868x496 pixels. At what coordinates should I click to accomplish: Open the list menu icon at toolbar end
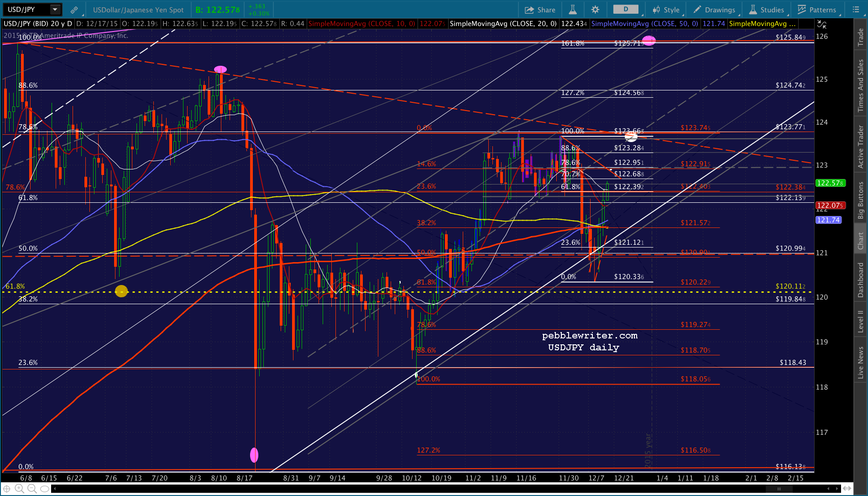856,10
